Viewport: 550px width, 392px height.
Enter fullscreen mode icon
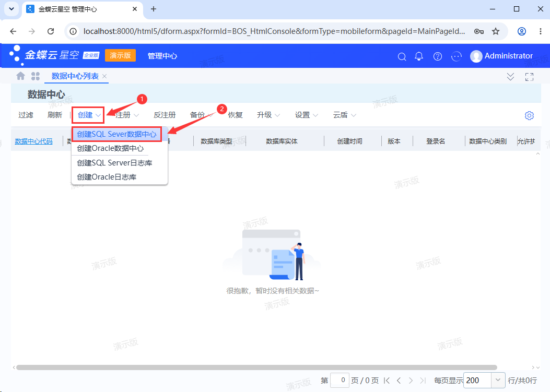(x=529, y=77)
